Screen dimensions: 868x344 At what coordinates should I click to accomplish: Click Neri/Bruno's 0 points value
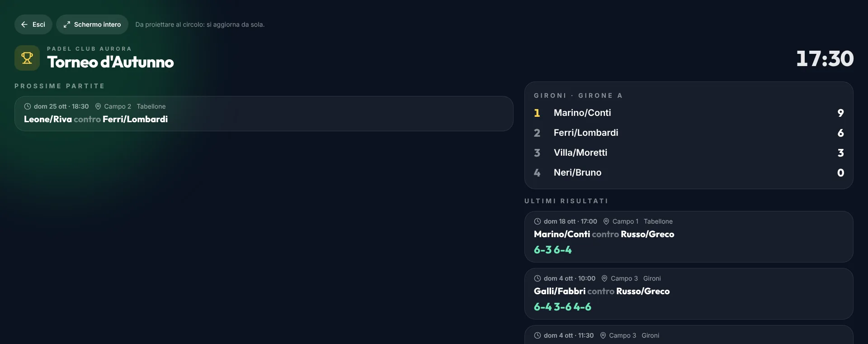click(x=840, y=172)
